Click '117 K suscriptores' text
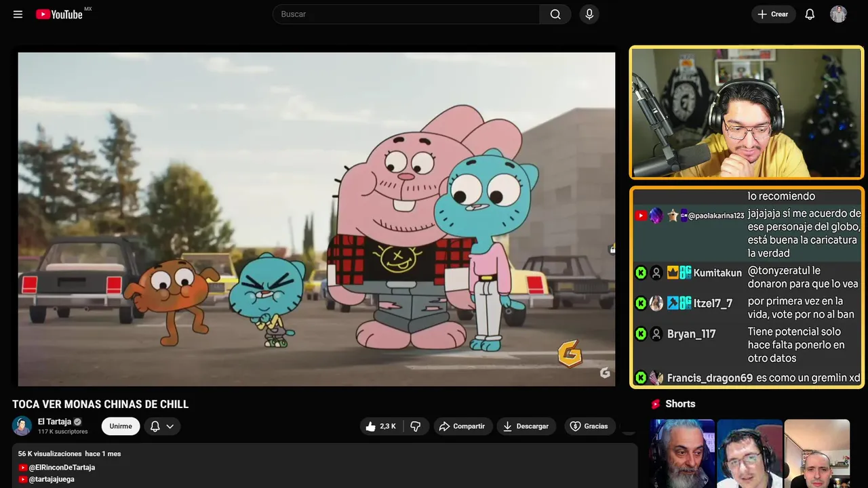This screenshot has width=868, height=488. click(63, 432)
